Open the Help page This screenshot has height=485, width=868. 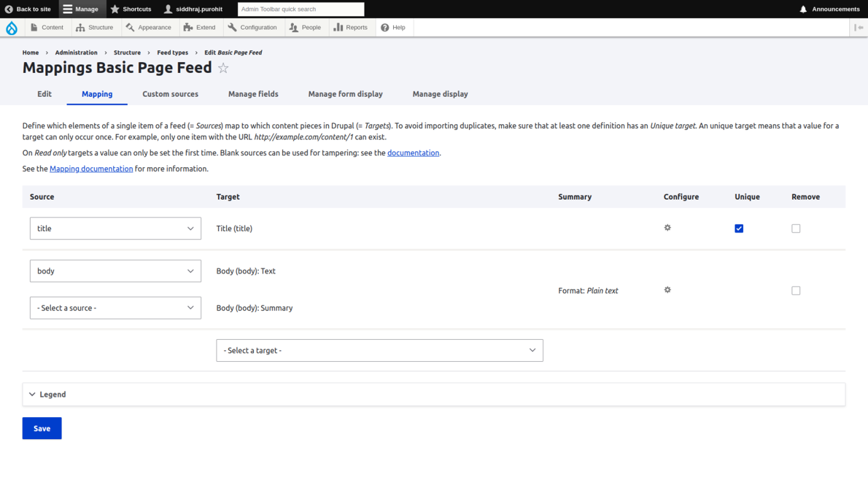(x=394, y=27)
